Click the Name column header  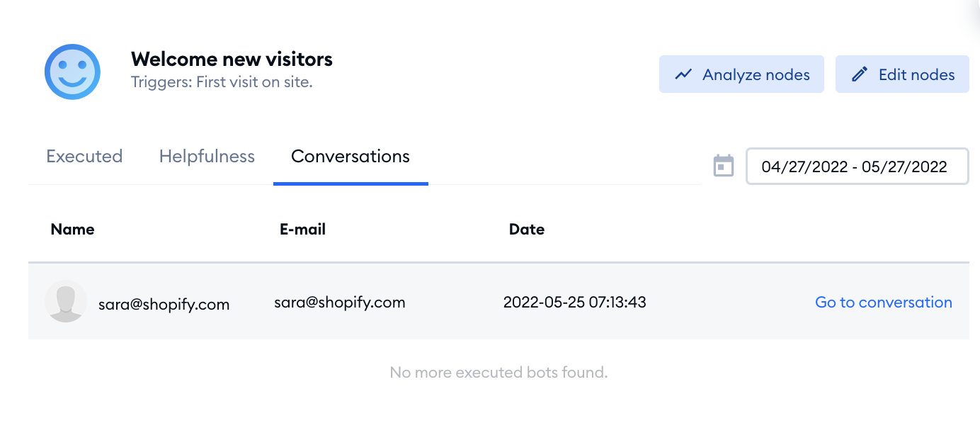coord(73,229)
